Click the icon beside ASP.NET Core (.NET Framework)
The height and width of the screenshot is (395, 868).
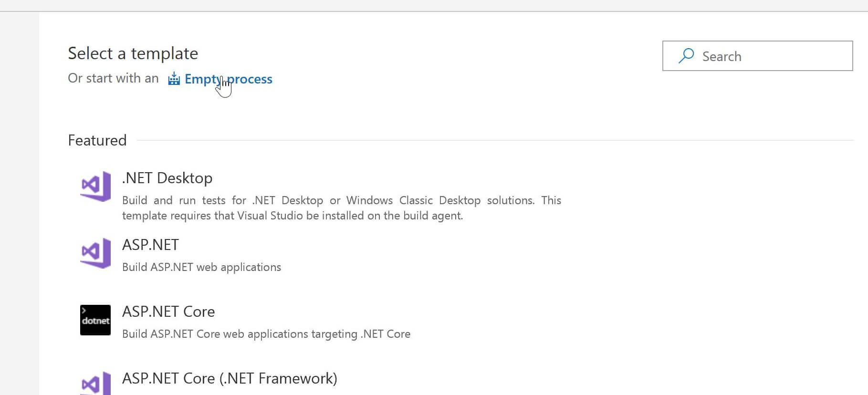click(x=95, y=384)
